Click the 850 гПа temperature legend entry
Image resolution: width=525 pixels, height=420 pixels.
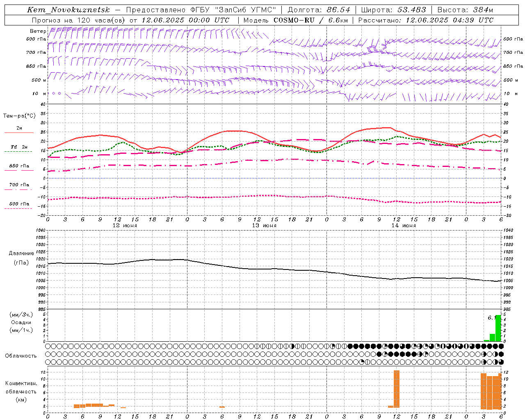tap(19, 168)
